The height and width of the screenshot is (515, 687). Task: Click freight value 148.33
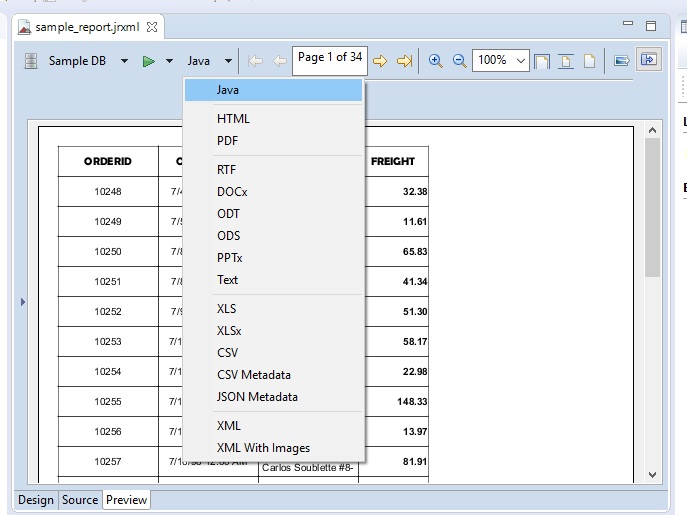tap(412, 401)
